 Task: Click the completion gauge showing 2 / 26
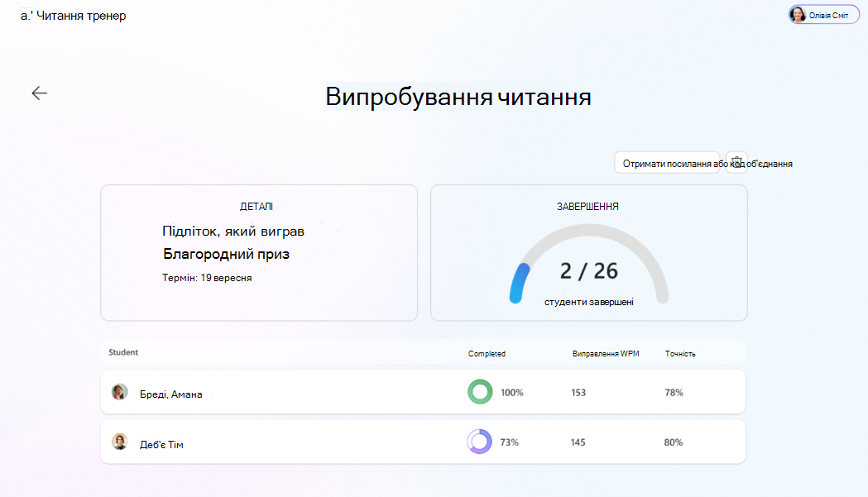pos(589,265)
